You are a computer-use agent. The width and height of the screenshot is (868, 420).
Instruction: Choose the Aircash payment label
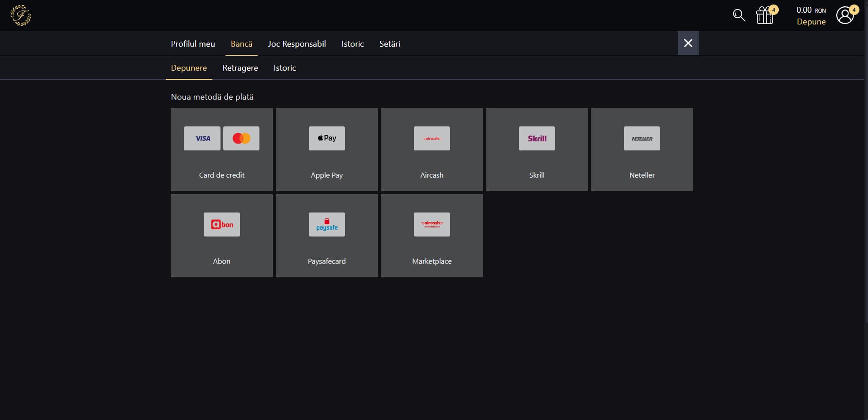[x=432, y=175]
